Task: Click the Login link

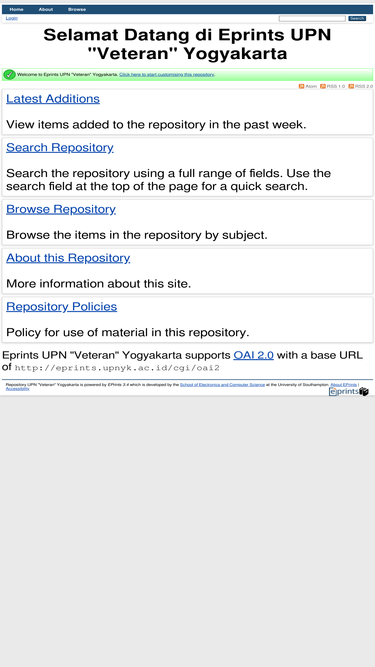Action: 11,18
